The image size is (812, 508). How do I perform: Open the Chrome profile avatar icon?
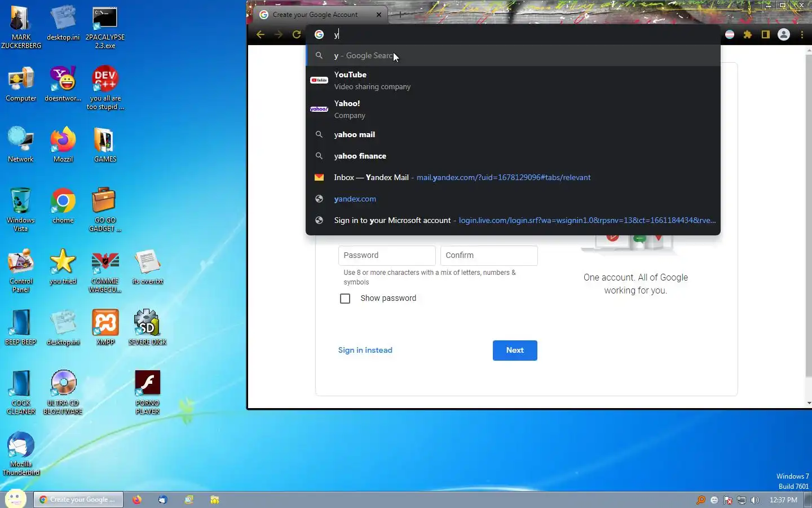click(784, 34)
